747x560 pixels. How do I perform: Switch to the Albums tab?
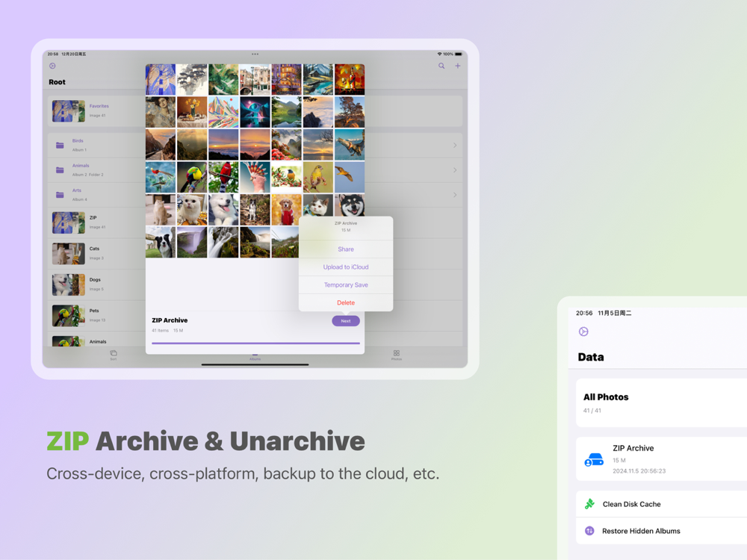tap(255, 357)
